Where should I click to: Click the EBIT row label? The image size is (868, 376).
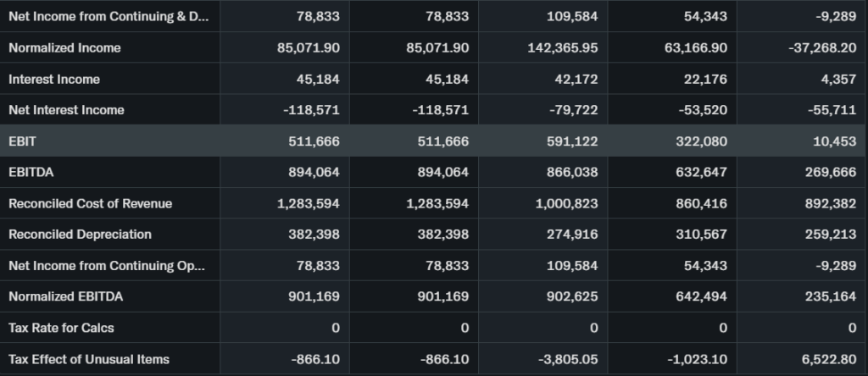(17, 141)
